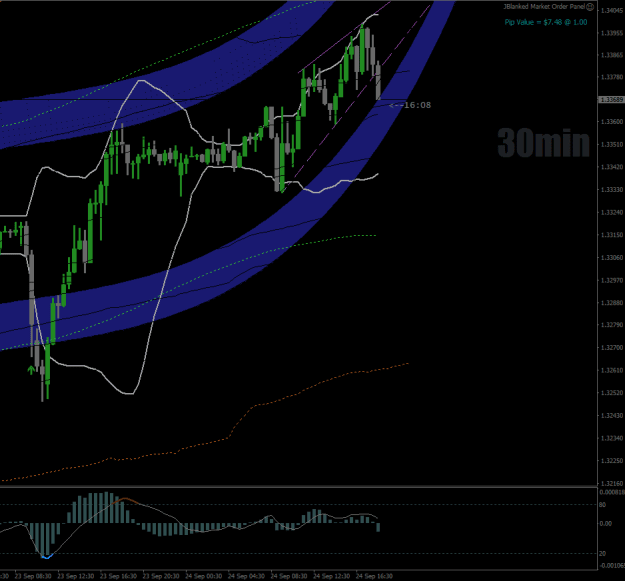Click the '23 Sep 12:30' time label

76,576
